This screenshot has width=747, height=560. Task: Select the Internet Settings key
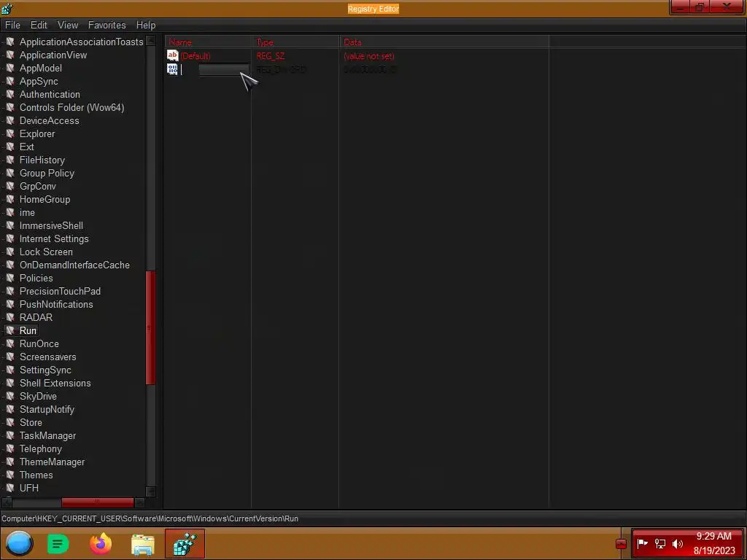(x=54, y=238)
